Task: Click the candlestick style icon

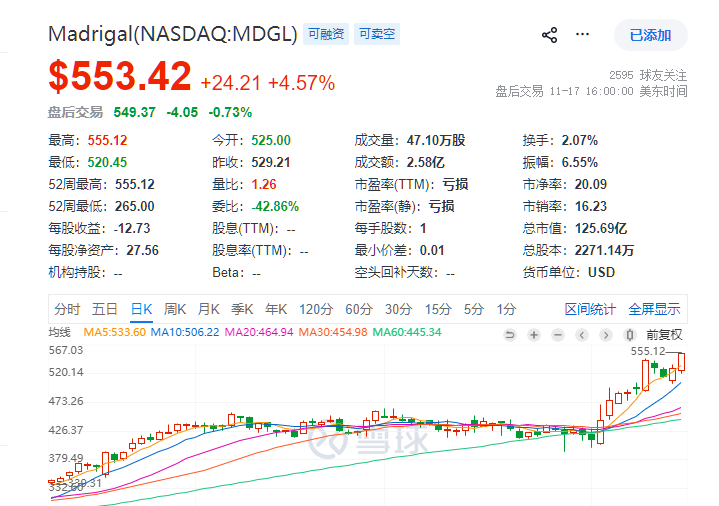Action: point(630,335)
